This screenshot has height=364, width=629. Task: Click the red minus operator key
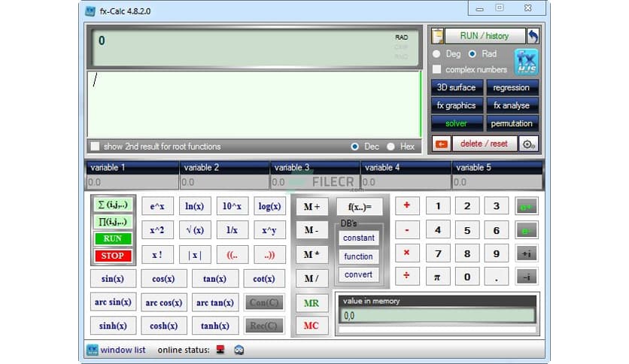pos(407,229)
